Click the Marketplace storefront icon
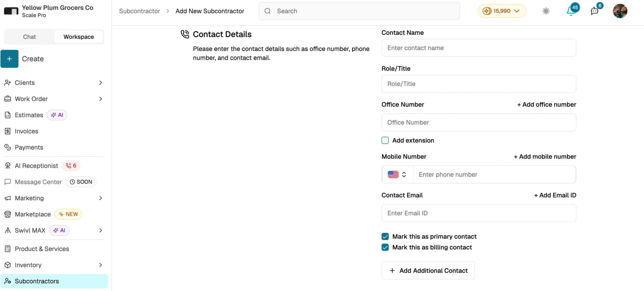Viewport: 644px width, 291px height. [7, 214]
